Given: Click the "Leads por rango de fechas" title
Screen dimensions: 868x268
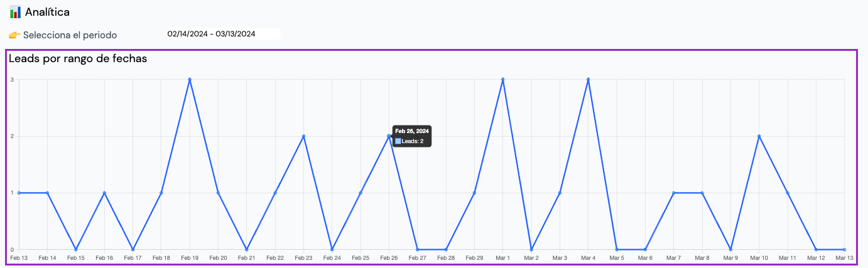Looking at the screenshot, I should (78, 59).
